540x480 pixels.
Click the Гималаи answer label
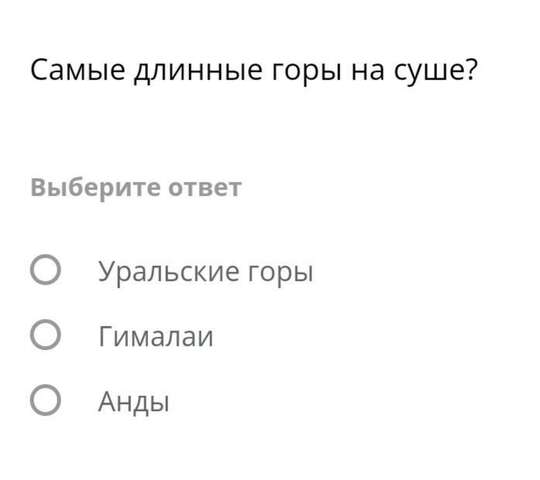tap(156, 336)
